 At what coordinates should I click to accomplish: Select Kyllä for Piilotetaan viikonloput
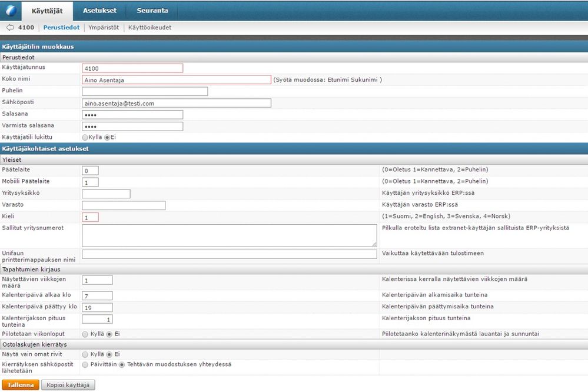[85, 334]
